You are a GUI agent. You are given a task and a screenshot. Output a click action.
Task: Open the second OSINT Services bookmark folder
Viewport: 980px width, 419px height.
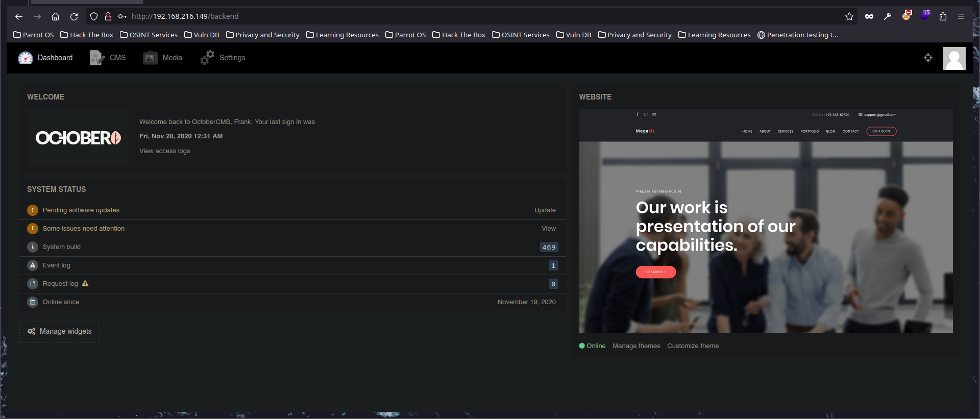point(521,35)
